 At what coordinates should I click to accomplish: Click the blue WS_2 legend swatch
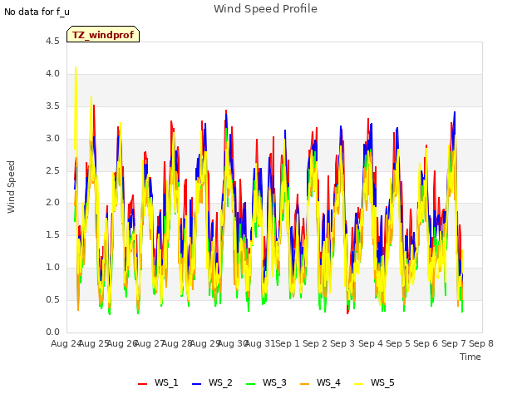[197, 384]
